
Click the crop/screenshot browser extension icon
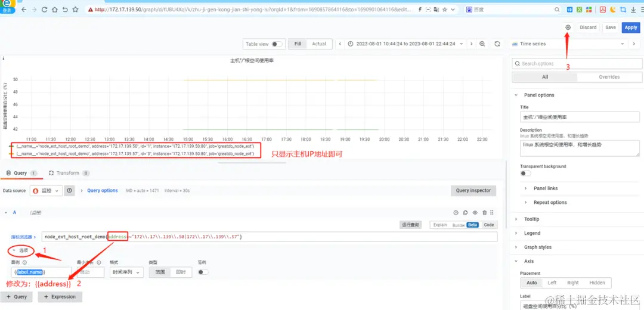point(623,10)
